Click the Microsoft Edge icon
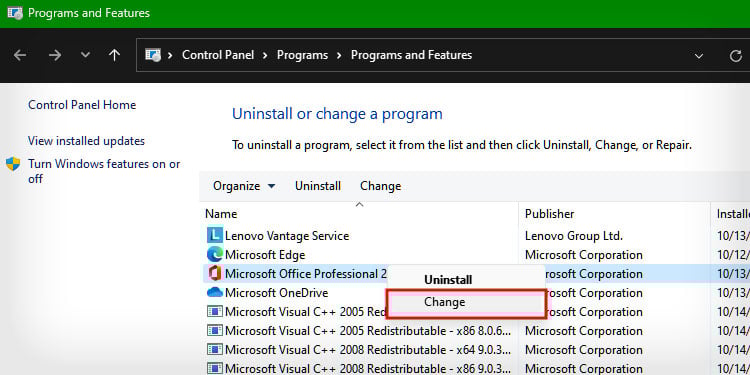750x375 pixels. [x=215, y=254]
